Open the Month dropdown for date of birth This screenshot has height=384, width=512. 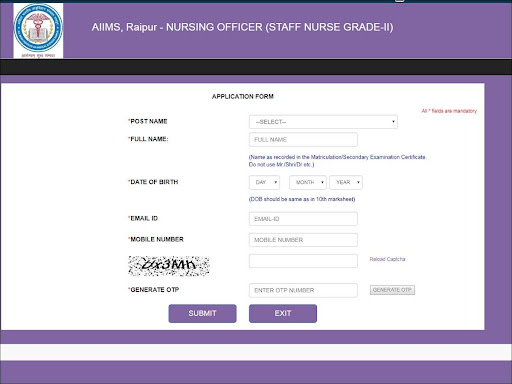tap(308, 182)
